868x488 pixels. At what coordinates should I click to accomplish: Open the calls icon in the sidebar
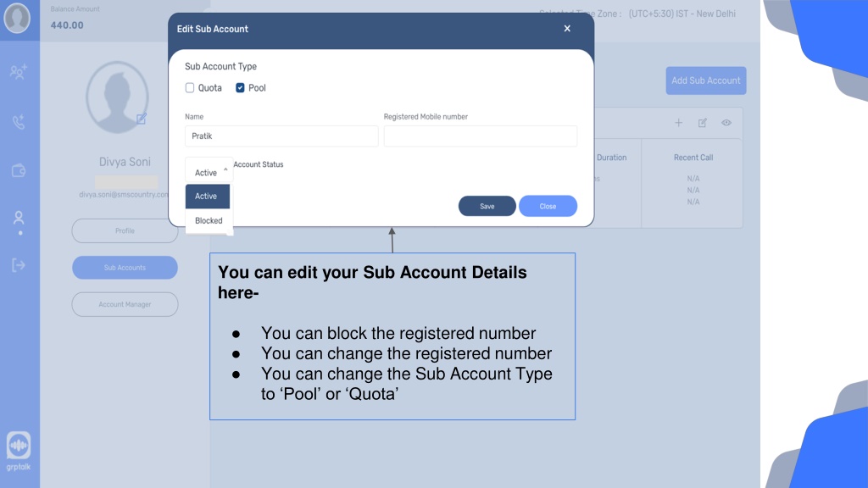(x=19, y=122)
